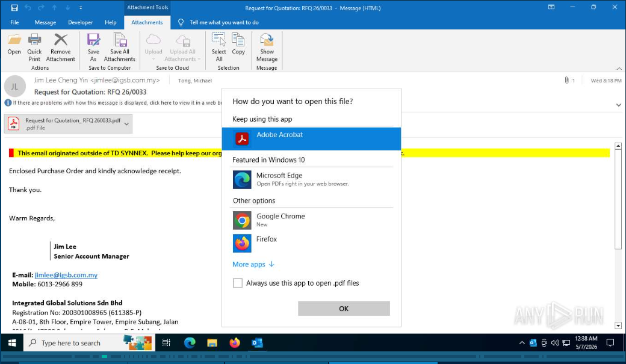Switch to the Message tab

[45, 22]
